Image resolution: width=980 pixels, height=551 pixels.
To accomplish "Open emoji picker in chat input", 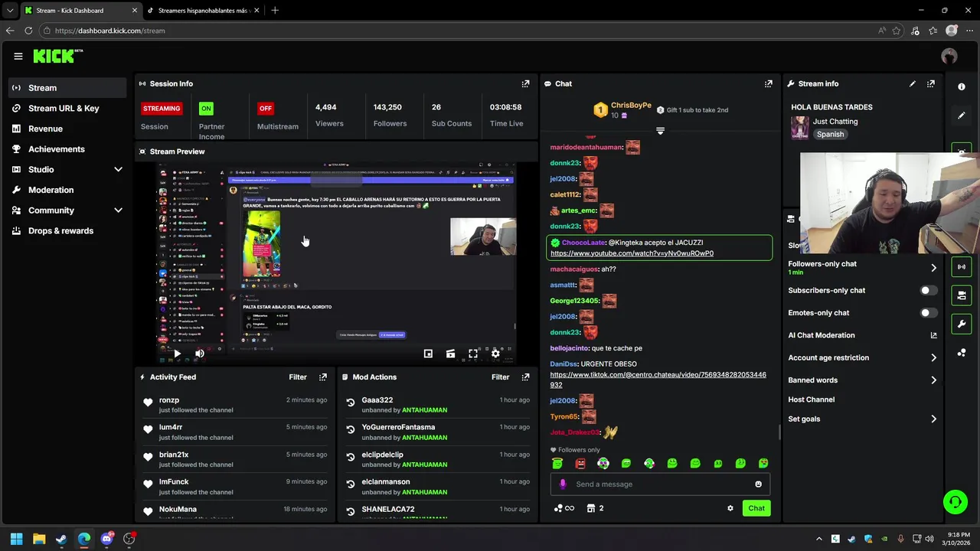I will pos(759,484).
